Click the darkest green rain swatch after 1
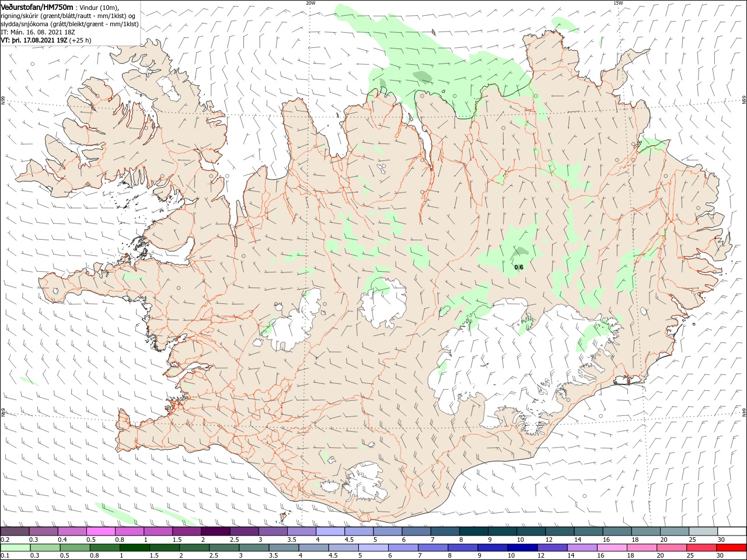747x560 pixels. coord(134,548)
